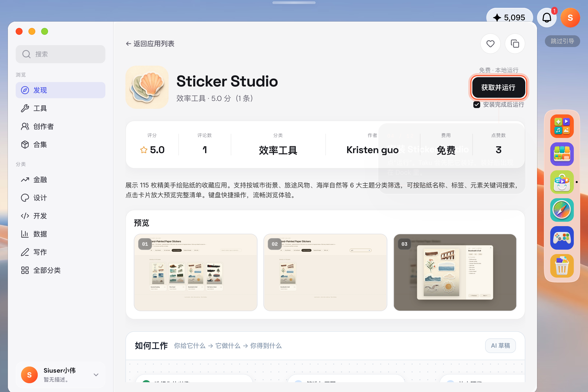Skip the guide with 跳过引导
This screenshot has width=588, height=392.
(x=562, y=41)
